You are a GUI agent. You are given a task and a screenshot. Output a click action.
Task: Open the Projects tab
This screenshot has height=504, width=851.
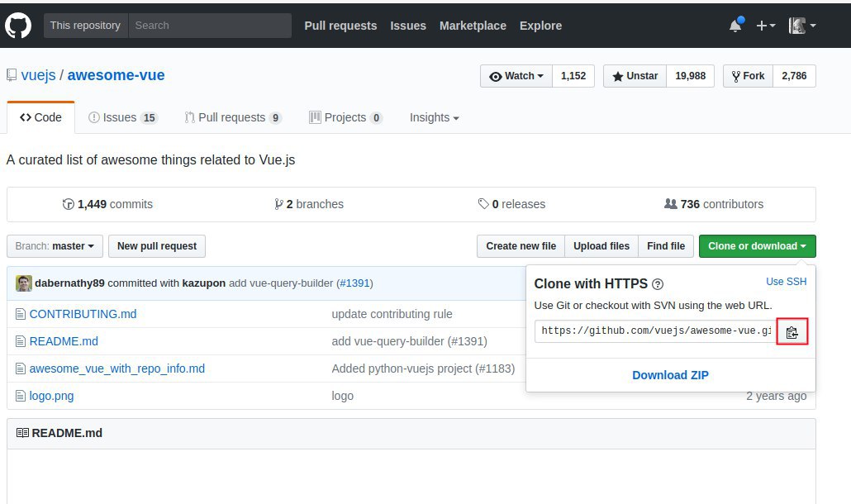point(345,117)
